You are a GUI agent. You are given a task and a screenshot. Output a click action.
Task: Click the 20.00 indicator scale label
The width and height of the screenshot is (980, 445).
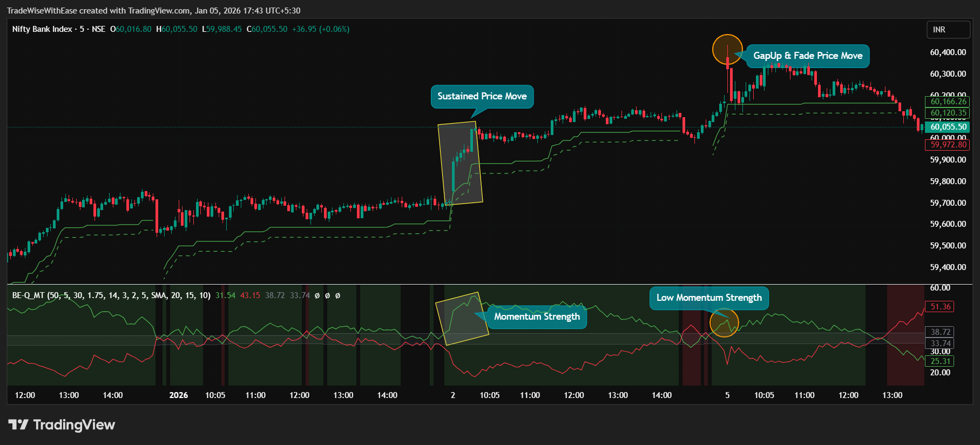coord(940,373)
